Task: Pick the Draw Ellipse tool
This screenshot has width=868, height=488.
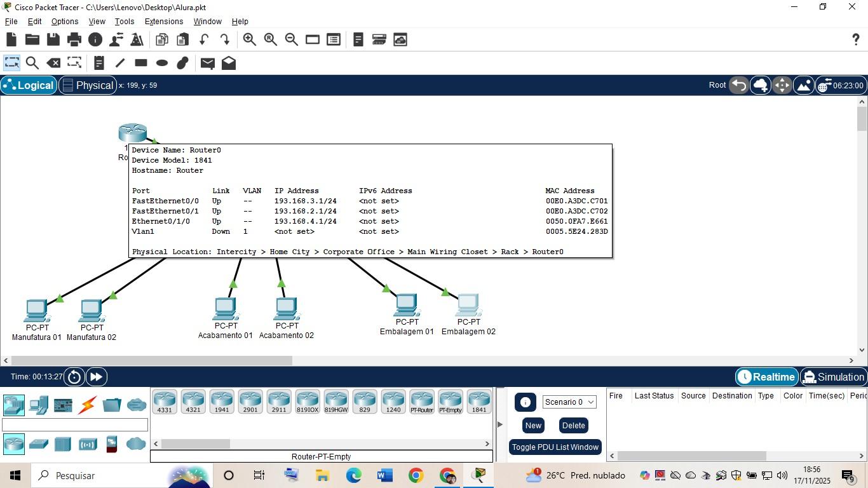Action: tap(162, 63)
